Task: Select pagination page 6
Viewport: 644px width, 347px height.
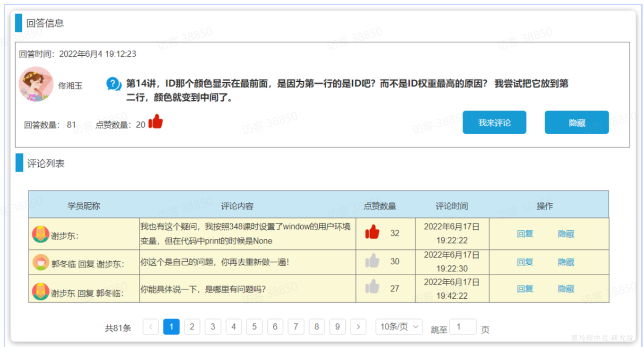Action: tap(275, 327)
